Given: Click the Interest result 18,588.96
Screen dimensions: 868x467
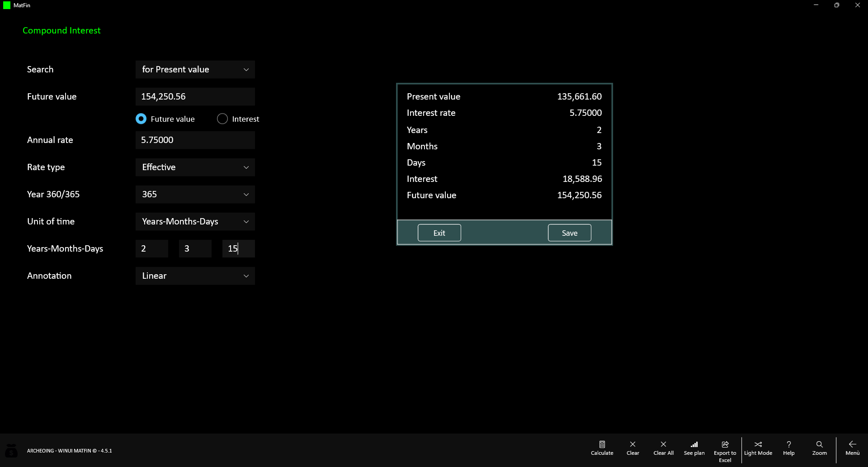Looking at the screenshot, I should pyautogui.click(x=582, y=179).
